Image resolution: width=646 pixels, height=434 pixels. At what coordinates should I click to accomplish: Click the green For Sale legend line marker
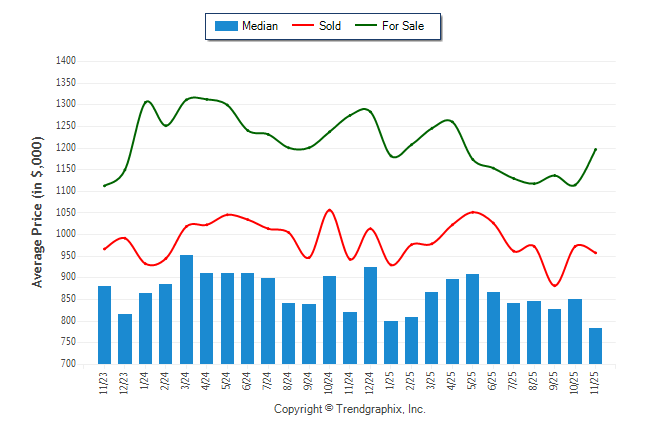(x=364, y=26)
